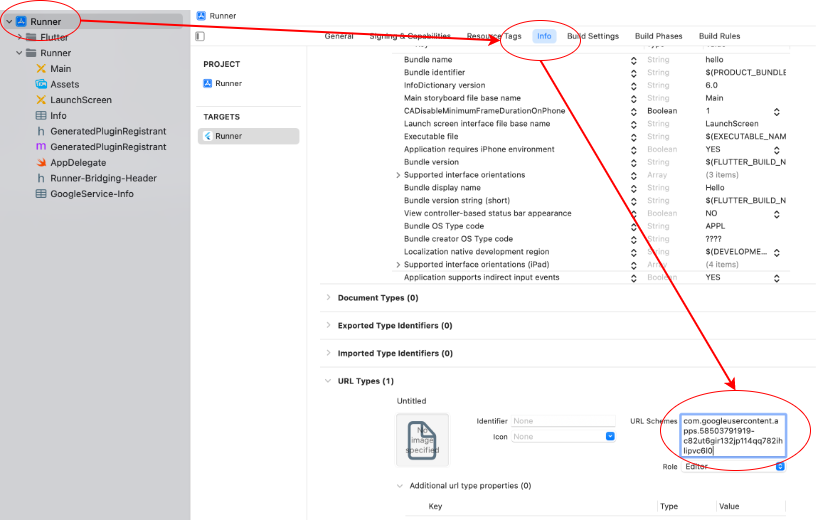Select the Runner Flutter target icon
The width and height of the screenshot is (817, 521).
pos(207,136)
